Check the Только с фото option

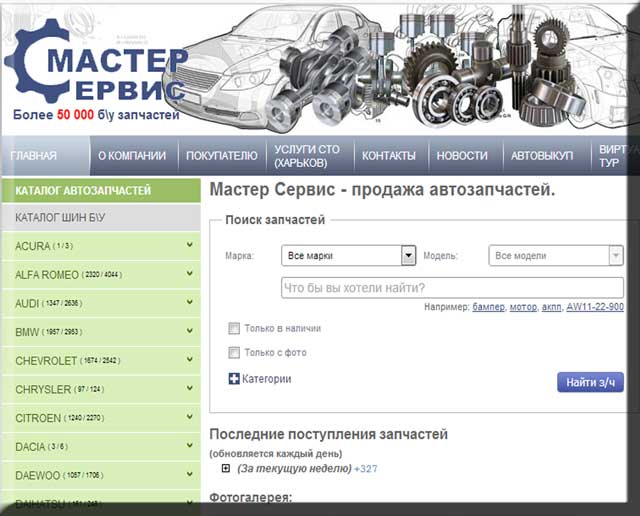tap(234, 352)
